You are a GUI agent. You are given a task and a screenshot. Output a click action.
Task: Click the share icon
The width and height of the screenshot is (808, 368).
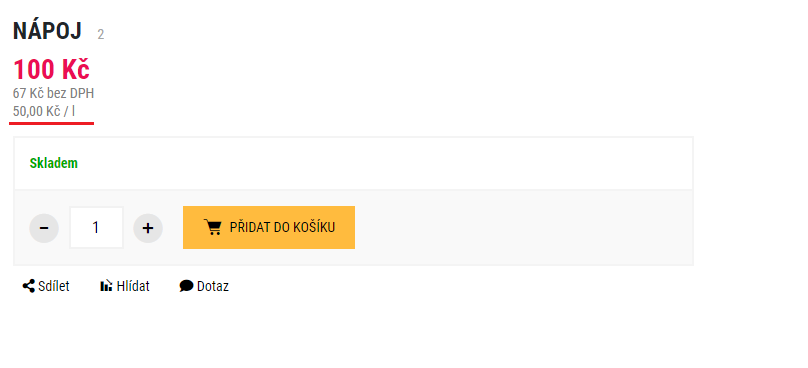coord(28,286)
